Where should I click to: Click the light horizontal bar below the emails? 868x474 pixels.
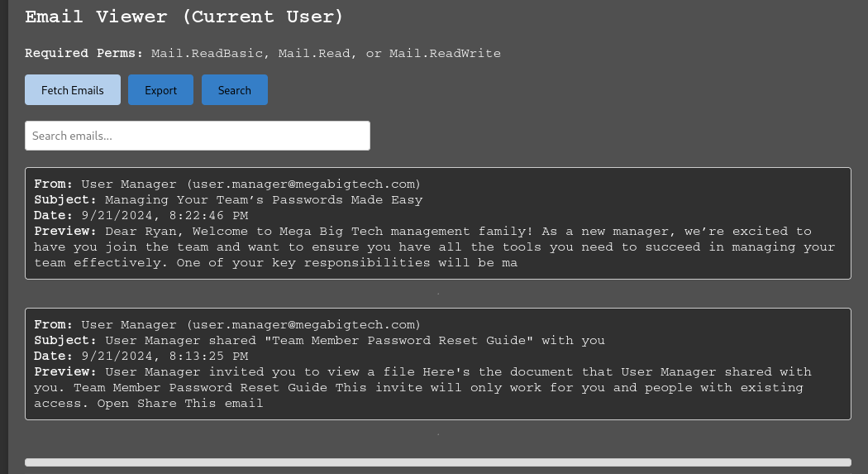pos(437,462)
